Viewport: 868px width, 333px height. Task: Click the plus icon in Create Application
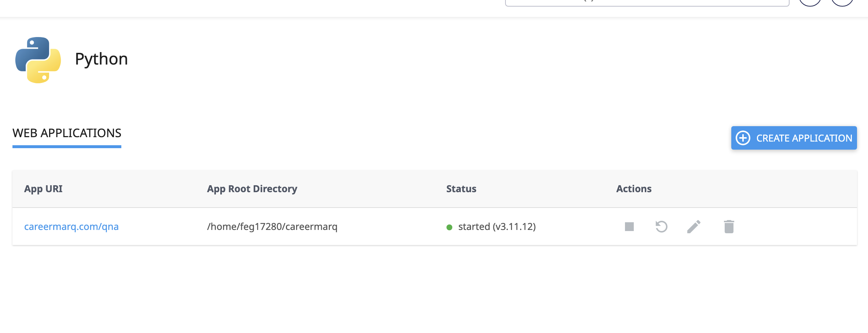tap(743, 138)
